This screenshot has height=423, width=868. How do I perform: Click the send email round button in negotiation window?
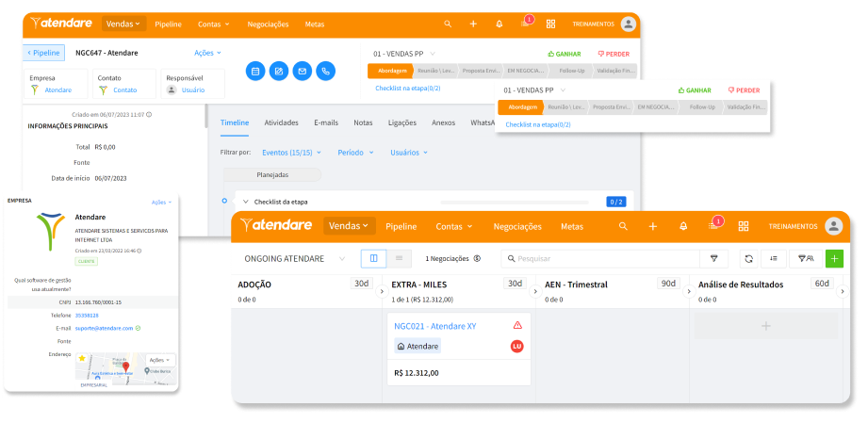coord(303,71)
